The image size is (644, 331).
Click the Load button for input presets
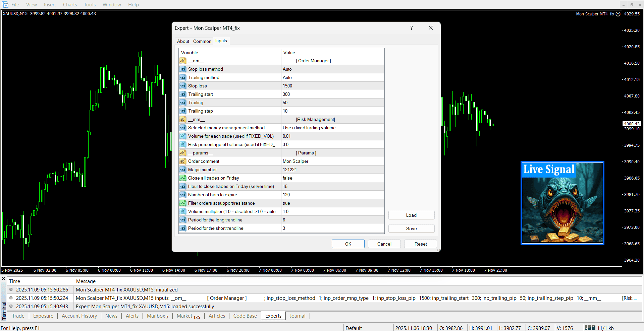click(x=411, y=215)
